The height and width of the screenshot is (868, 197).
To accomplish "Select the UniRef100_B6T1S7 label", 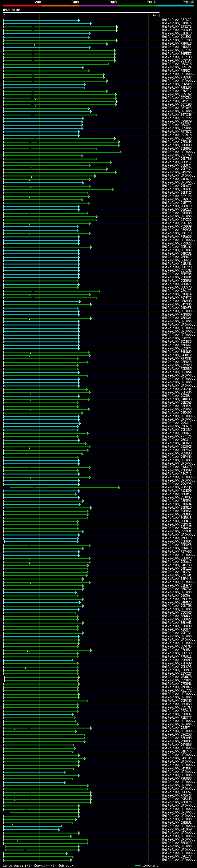I will 177,50.
